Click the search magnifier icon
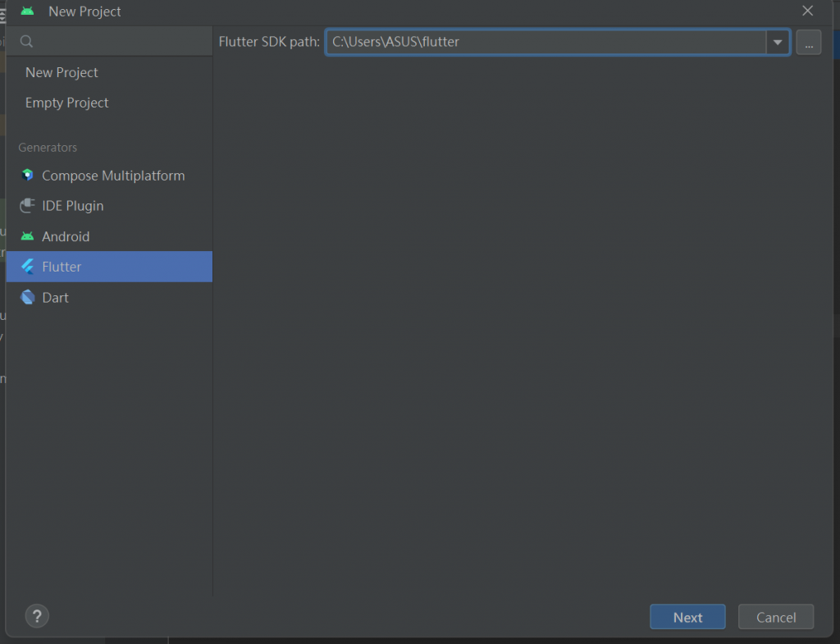 tap(27, 41)
